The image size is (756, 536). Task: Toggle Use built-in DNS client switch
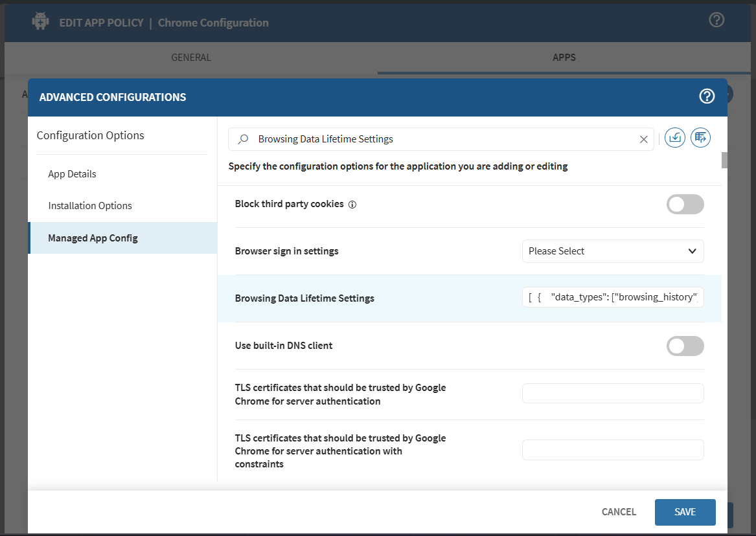685,346
